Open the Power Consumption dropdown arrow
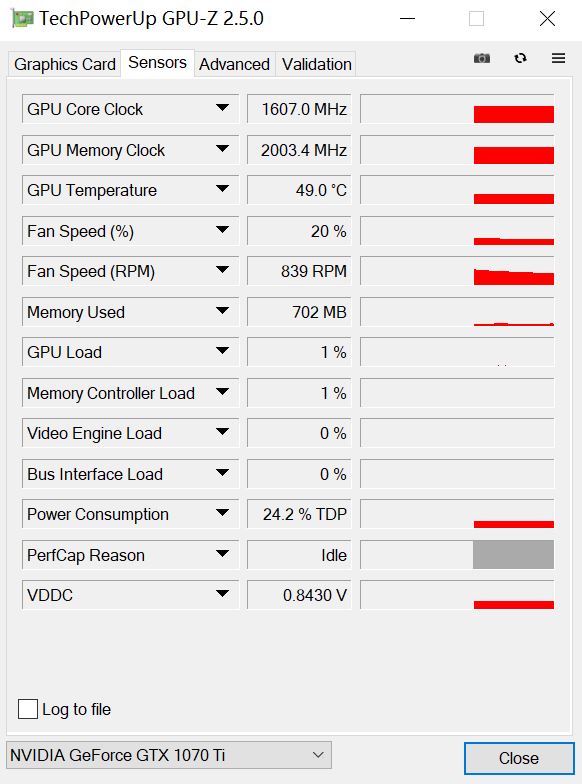 pos(222,513)
